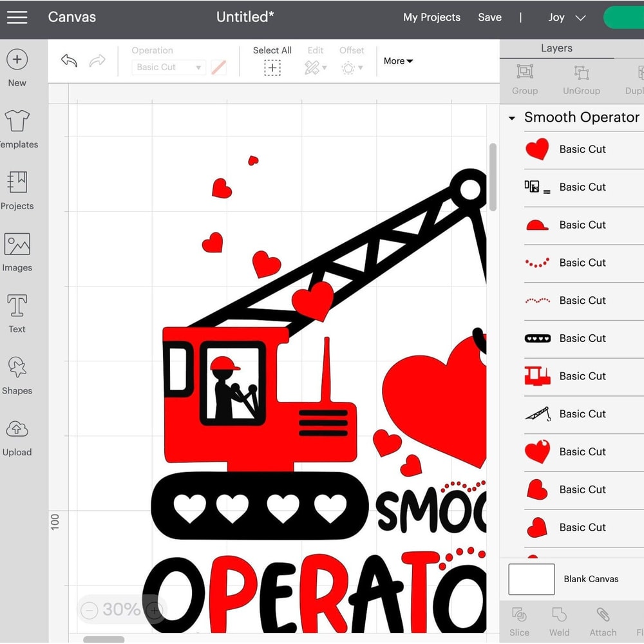Switch to the Layers tab
This screenshot has width=644, height=644.
pos(556,48)
